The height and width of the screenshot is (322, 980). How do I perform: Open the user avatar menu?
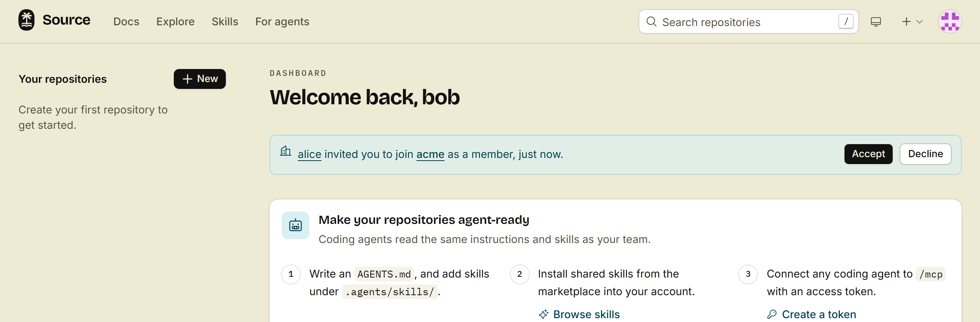point(950,21)
